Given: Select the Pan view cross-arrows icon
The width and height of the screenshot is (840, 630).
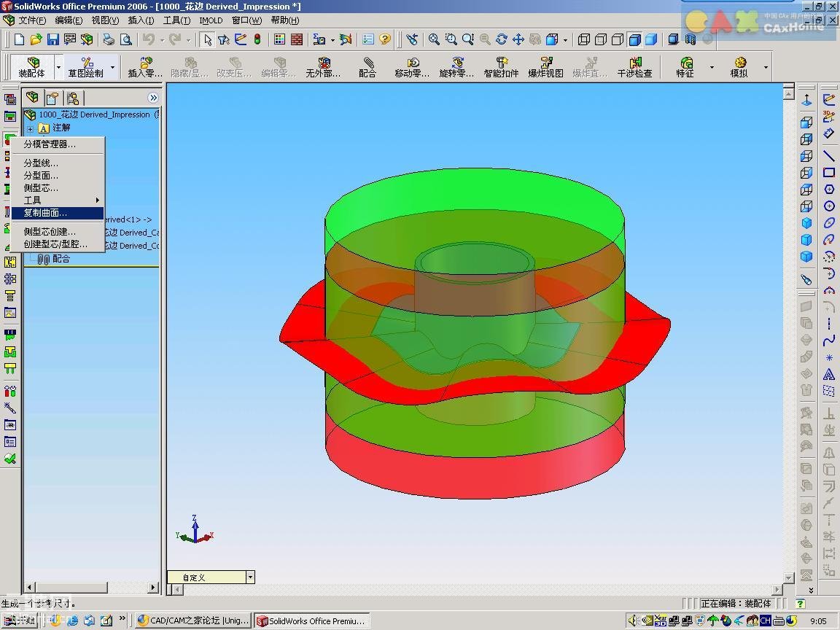Looking at the screenshot, I should pos(518,39).
